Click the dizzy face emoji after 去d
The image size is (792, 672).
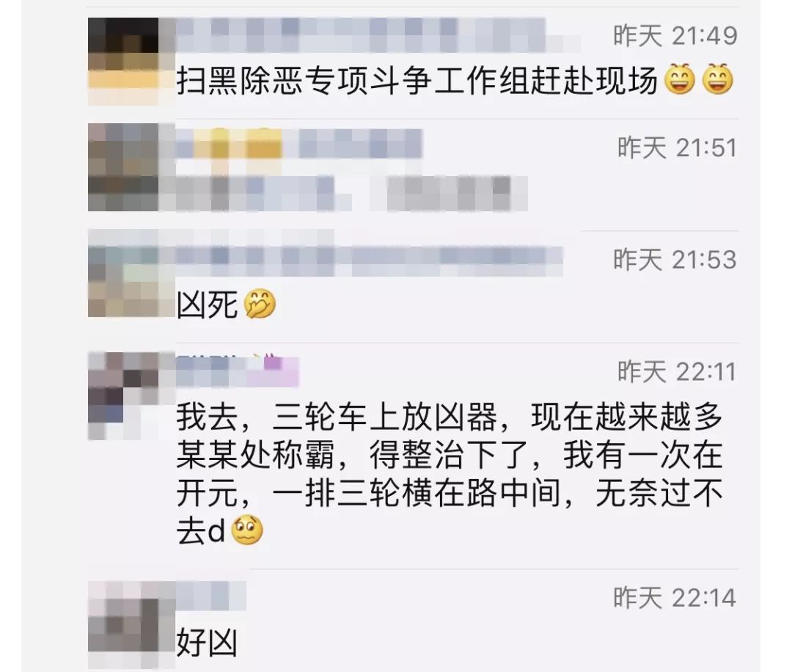point(247,530)
